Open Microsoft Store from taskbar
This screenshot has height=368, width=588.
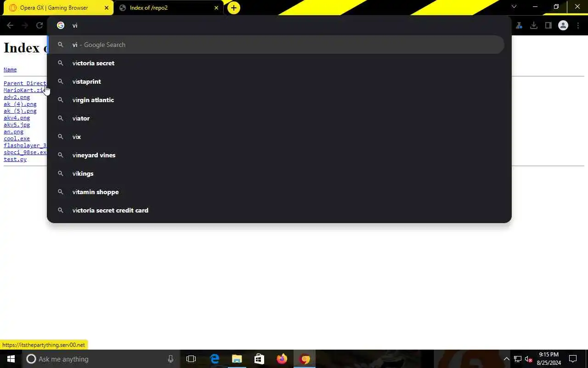click(260, 359)
